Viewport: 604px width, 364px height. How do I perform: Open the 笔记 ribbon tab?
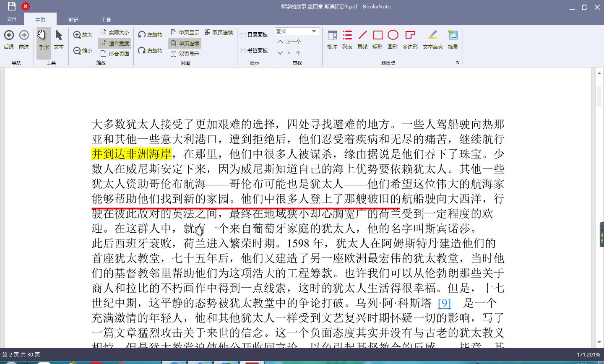[x=73, y=20]
